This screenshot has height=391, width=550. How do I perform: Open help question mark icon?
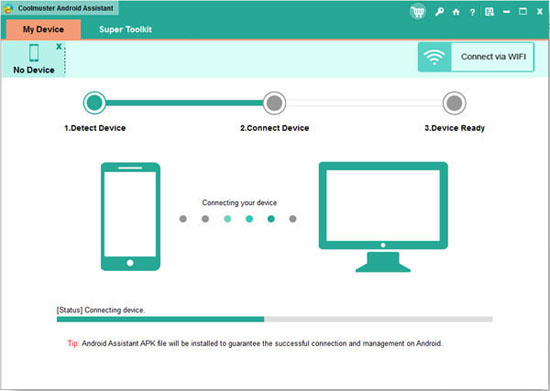point(472,12)
